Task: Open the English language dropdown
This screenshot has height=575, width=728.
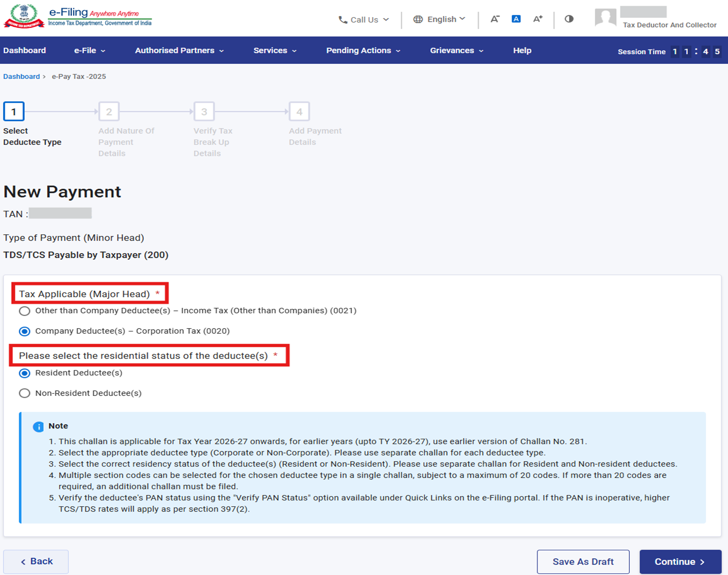Action: [x=439, y=19]
